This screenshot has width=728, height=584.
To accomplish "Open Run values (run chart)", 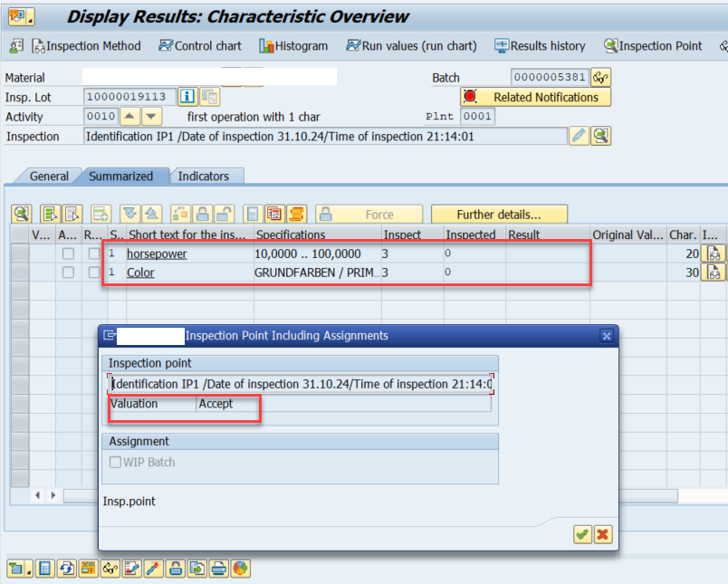I will coord(411,46).
